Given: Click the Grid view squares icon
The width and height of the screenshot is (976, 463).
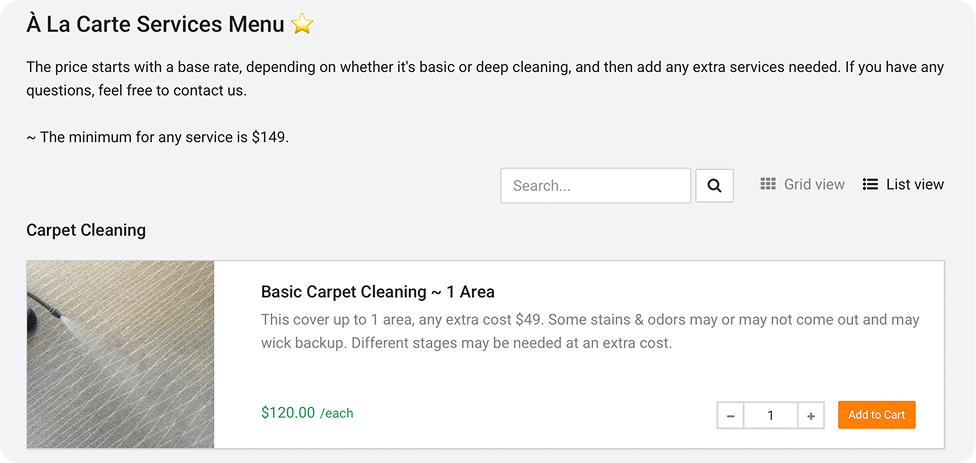Looking at the screenshot, I should coord(768,184).
